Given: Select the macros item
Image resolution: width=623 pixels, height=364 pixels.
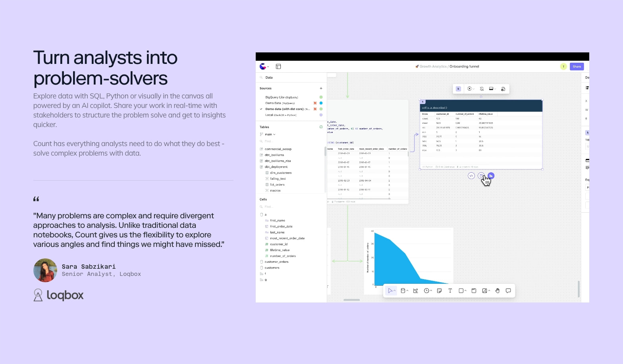Looking at the screenshot, I should [x=275, y=191].
